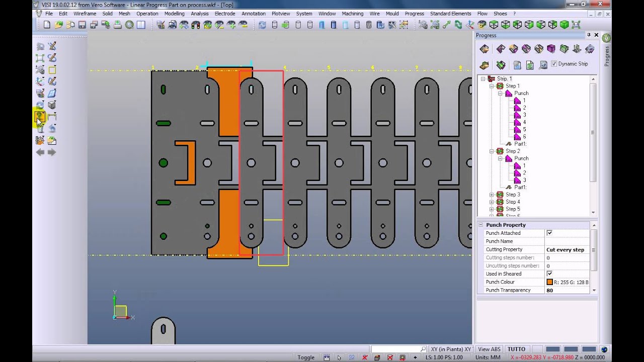644x362 pixels.
Task: Collapse the Punch Property section
Action: pos(480,225)
